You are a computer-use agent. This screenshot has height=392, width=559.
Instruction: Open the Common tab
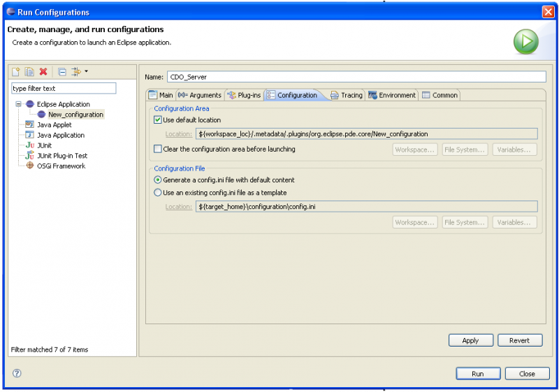[440, 95]
